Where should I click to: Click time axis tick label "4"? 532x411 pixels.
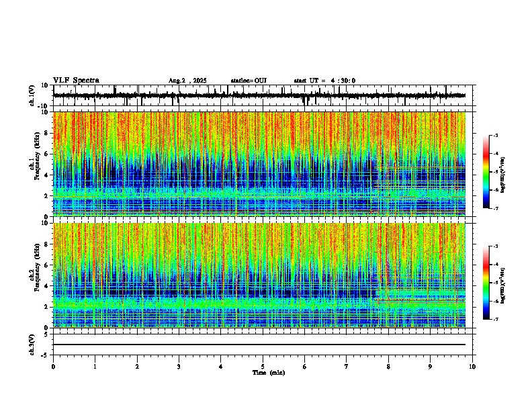pyautogui.click(x=221, y=367)
